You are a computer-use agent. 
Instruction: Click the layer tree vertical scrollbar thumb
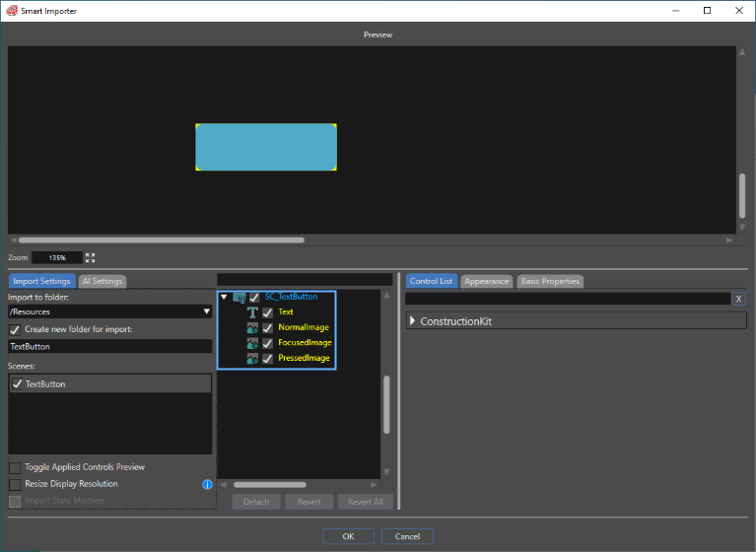[386, 405]
